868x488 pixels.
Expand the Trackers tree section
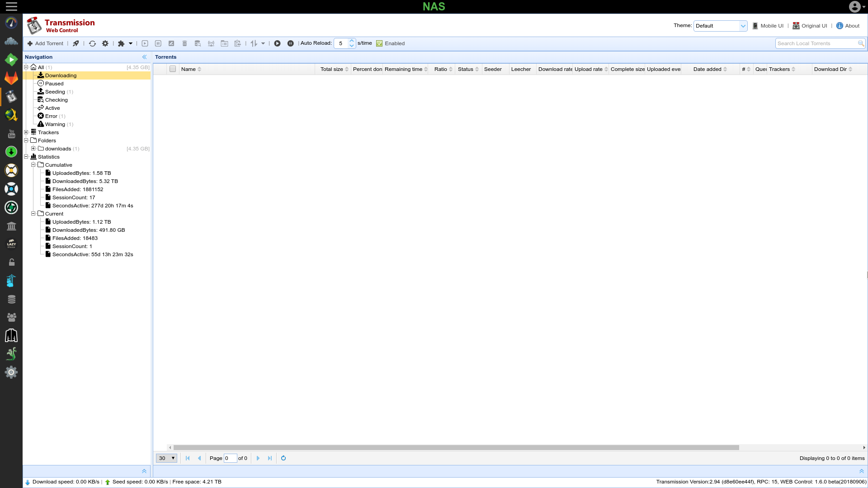click(x=26, y=132)
